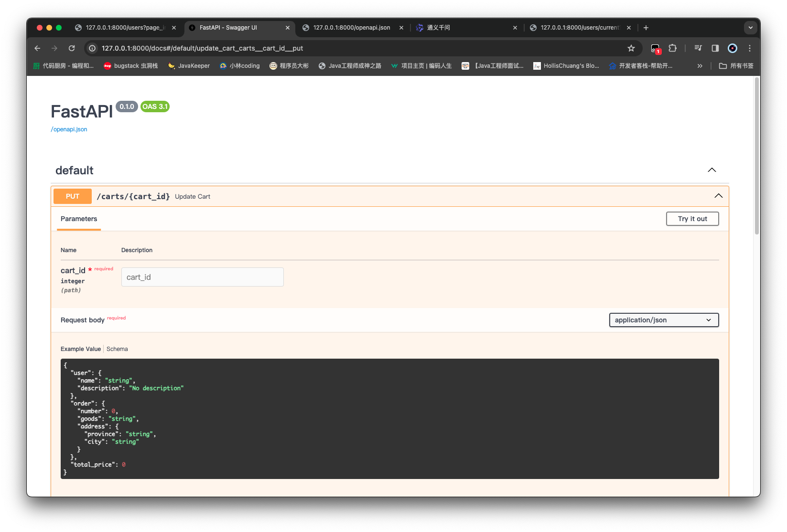787x532 pixels.
Task: Switch to the users/current tab
Action: click(580, 28)
